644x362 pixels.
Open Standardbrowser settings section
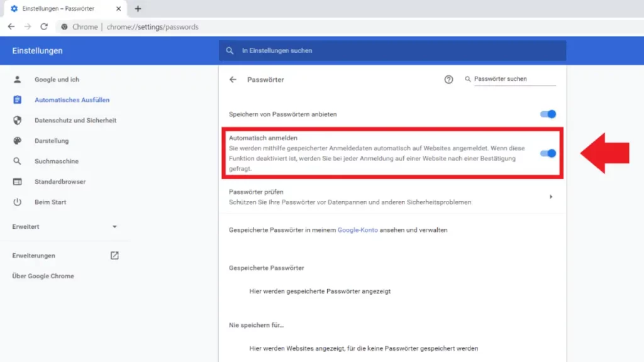[60, 182]
